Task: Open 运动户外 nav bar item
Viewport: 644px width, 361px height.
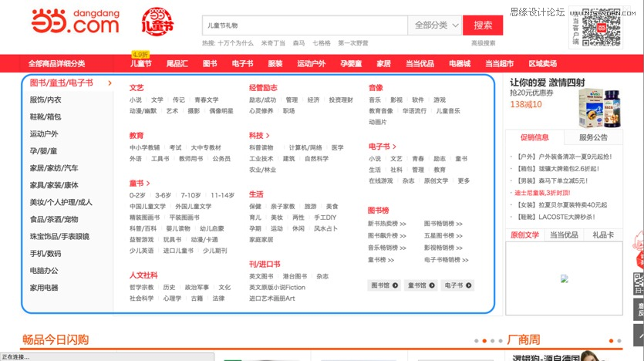Action: [312, 64]
